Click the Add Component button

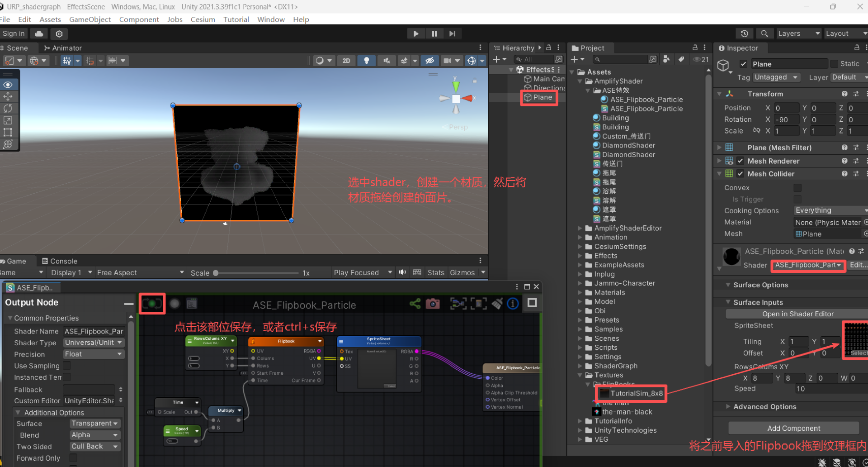pos(793,428)
